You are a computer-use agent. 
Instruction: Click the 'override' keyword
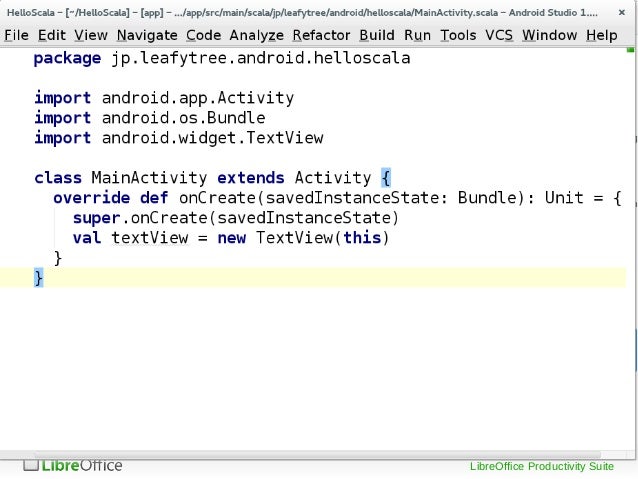click(x=92, y=198)
